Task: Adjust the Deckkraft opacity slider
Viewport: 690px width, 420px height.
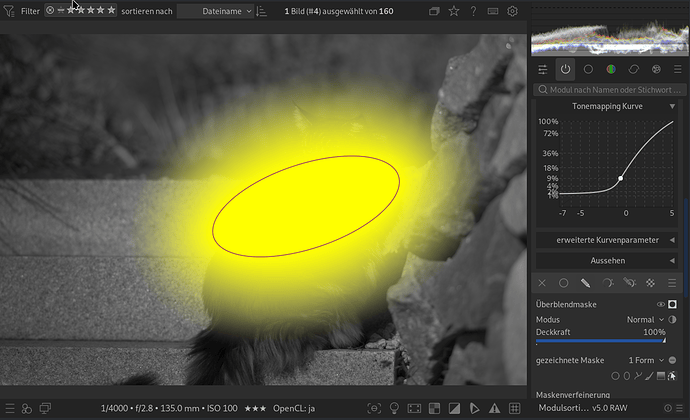Action: tap(600, 340)
